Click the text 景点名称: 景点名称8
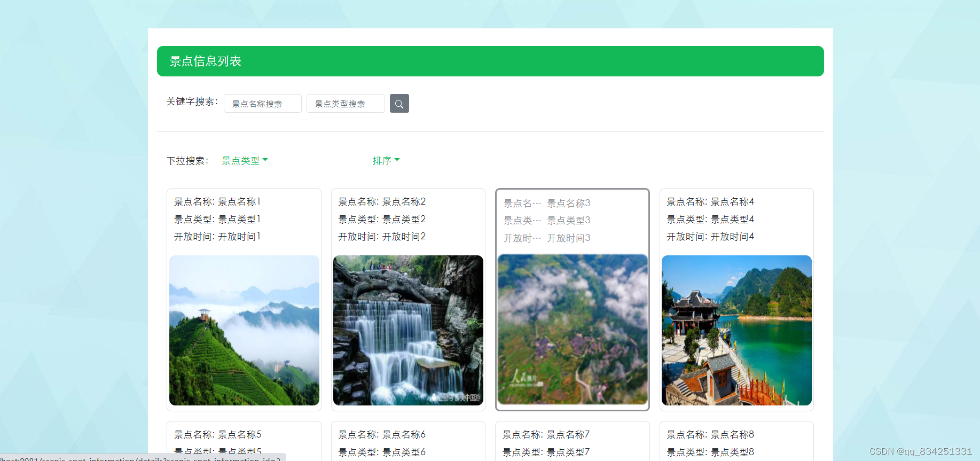Image resolution: width=980 pixels, height=461 pixels. [710, 435]
